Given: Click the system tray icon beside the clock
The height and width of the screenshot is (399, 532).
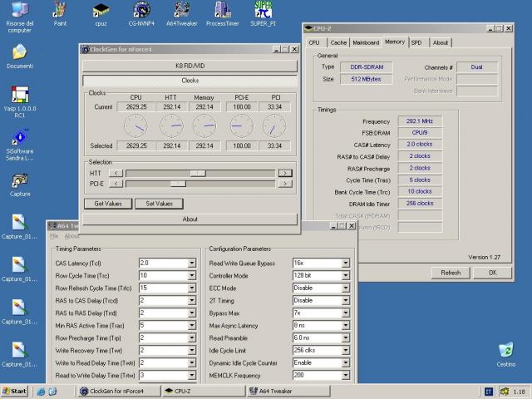Looking at the screenshot, I should pyautogui.click(x=505, y=392).
